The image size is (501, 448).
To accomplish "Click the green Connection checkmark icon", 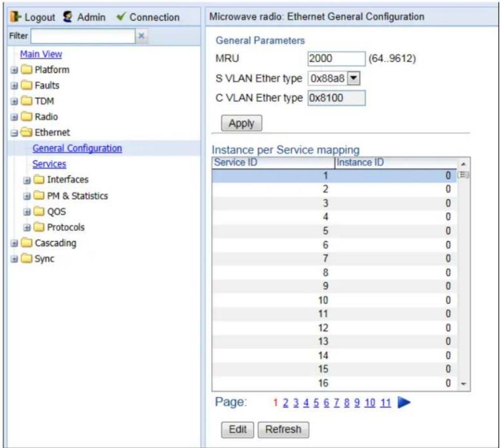I will tap(121, 16).
